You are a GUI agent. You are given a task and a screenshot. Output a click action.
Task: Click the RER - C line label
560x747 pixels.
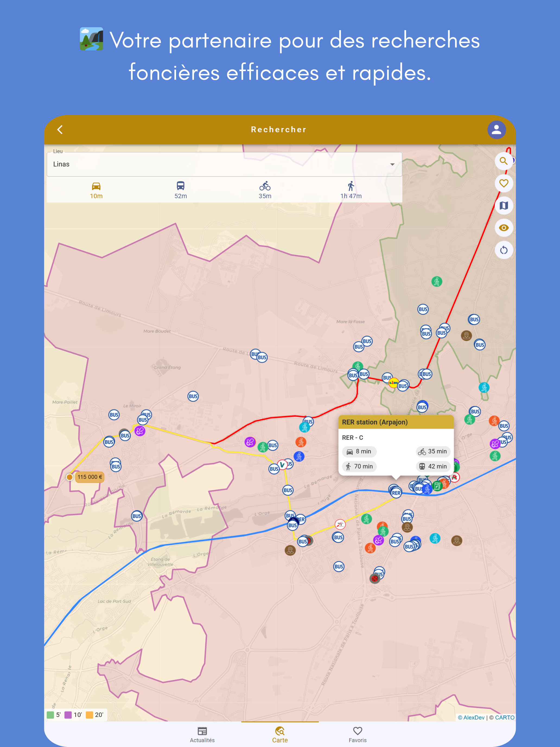click(x=352, y=438)
